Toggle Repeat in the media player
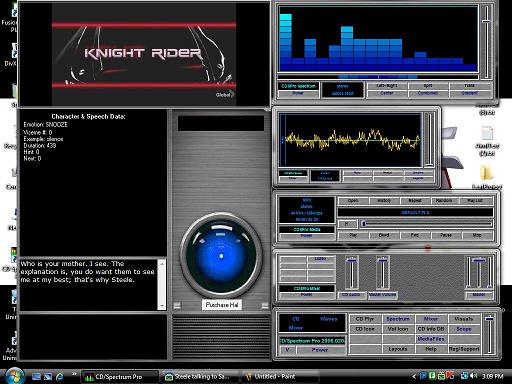 415,200
